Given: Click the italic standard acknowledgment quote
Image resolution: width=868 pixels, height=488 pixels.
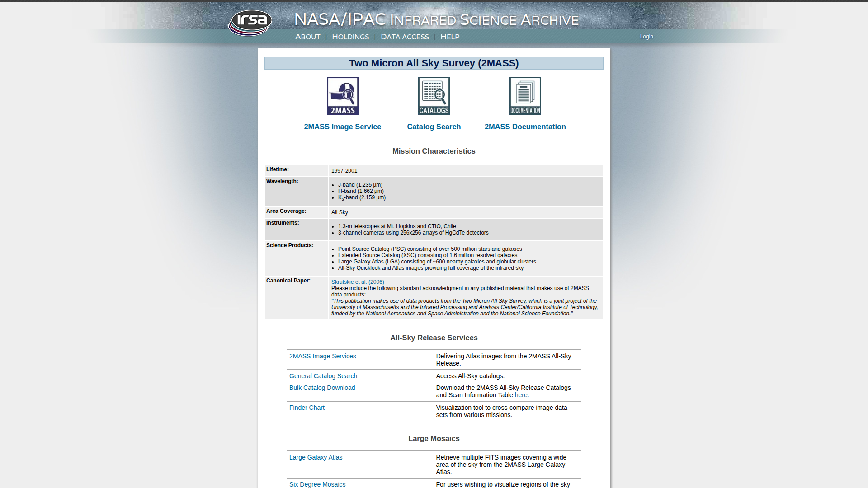Looking at the screenshot, I should [464, 307].
